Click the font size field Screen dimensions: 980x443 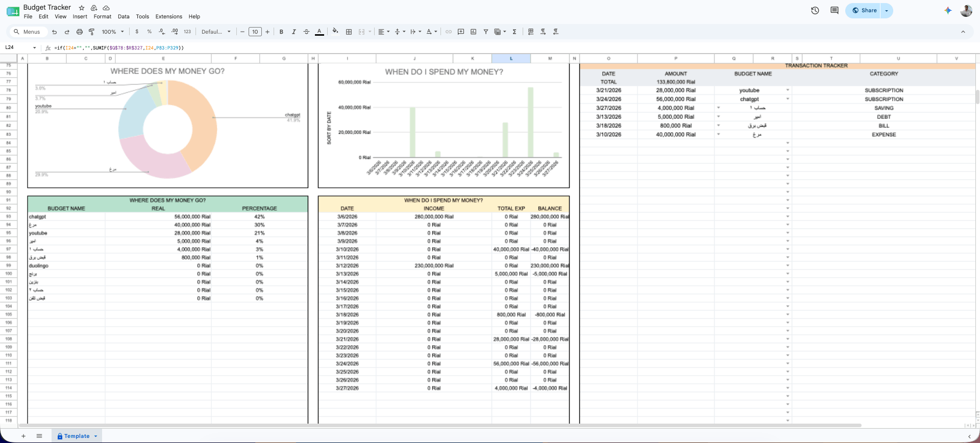coord(255,32)
